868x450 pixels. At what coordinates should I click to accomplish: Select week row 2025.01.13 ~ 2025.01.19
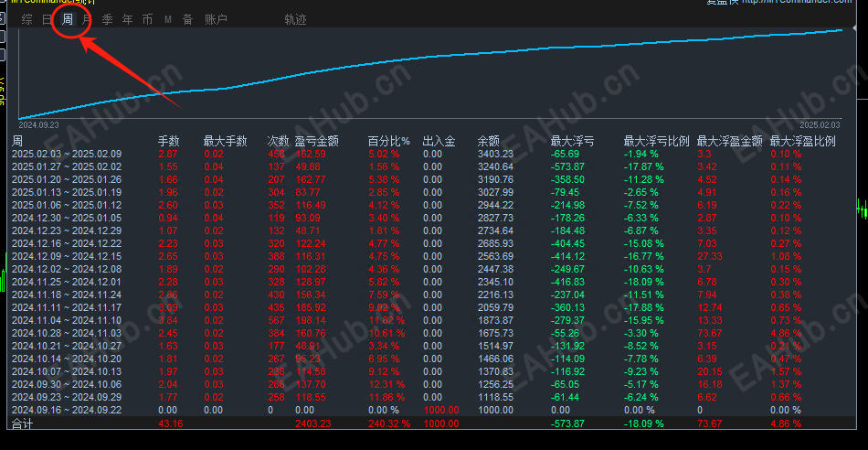pos(434,192)
